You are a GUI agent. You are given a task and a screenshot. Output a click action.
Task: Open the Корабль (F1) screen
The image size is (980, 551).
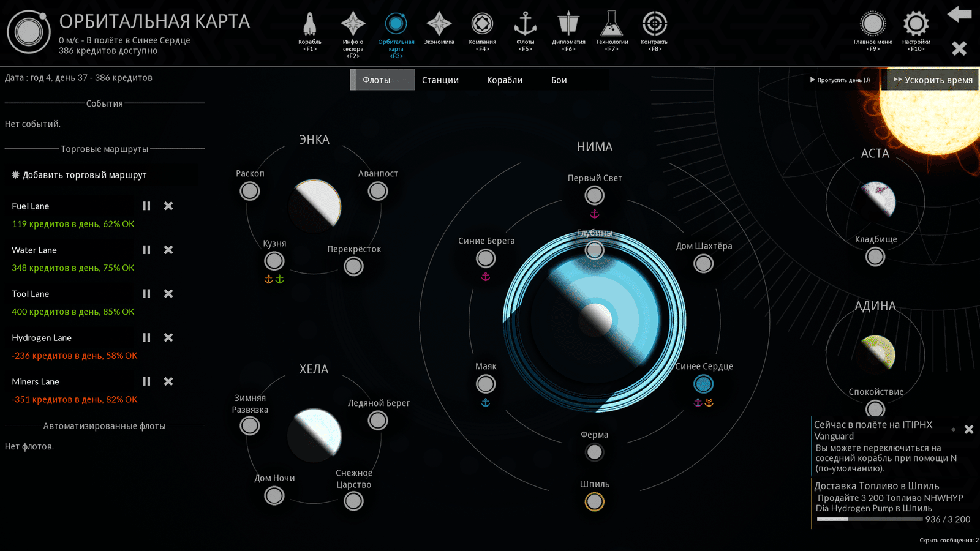coord(310,24)
